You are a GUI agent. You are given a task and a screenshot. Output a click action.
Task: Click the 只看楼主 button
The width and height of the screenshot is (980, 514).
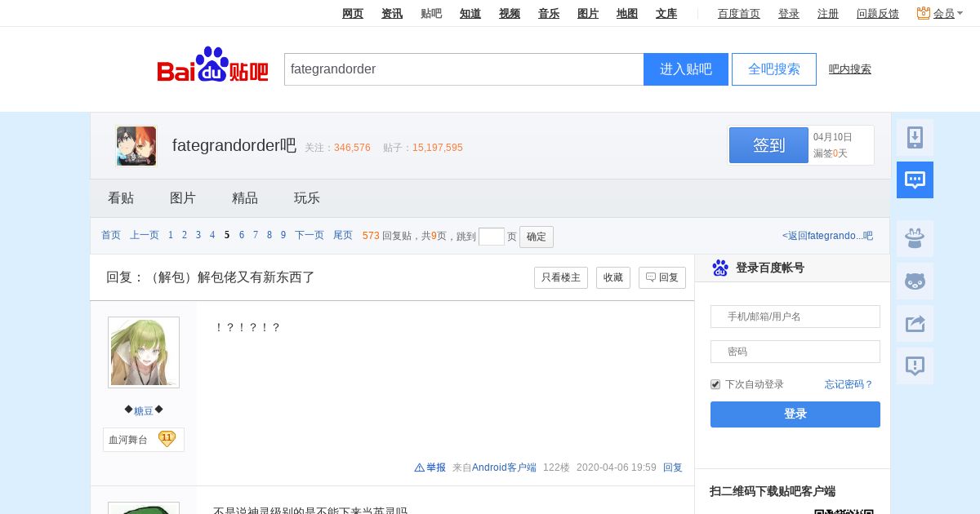point(561,277)
